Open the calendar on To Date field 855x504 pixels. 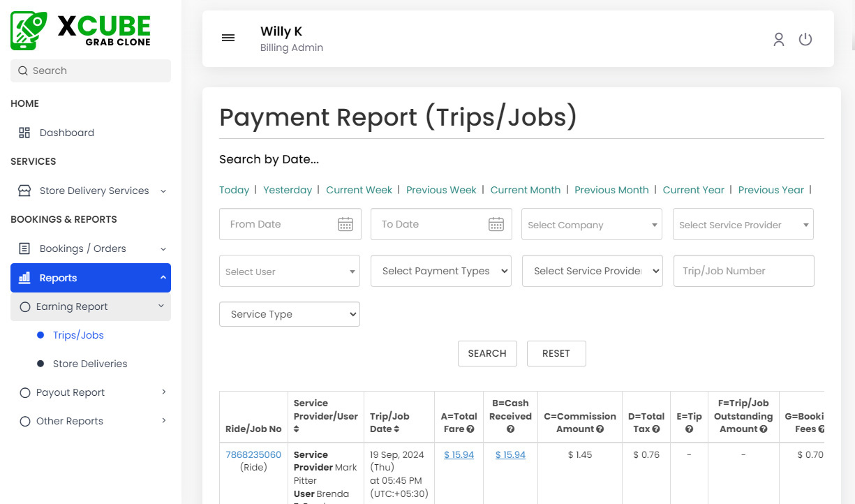coord(496,224)
